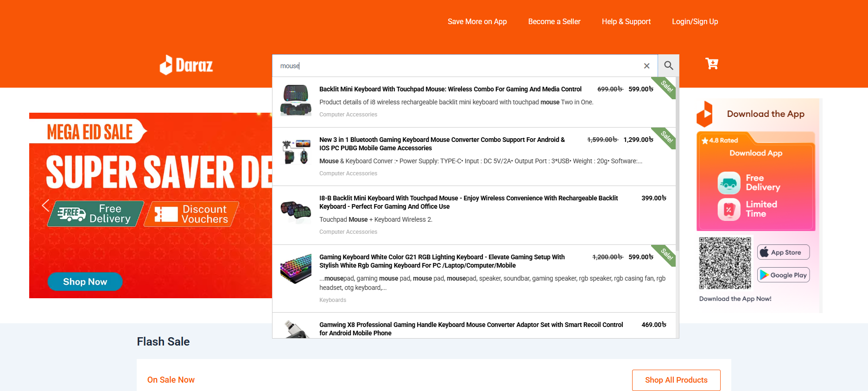This screenshot has width=868, height=391.
Task: Open Help & Support menu
Action: point(626,21)
